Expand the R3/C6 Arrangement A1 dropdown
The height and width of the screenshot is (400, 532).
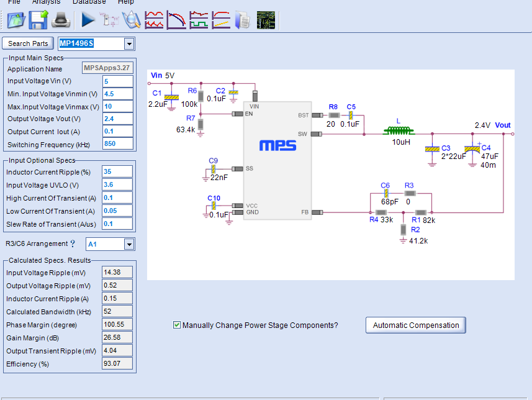pyautogui.click(x=129, y=244)
